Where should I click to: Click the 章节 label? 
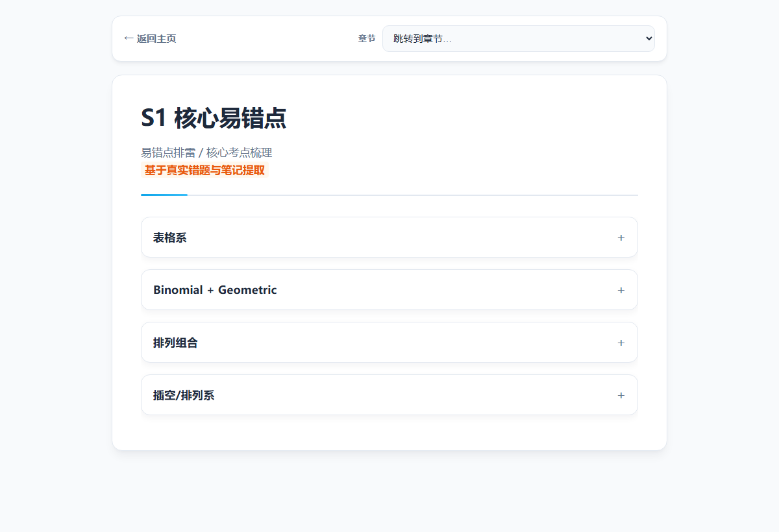click(x=367, y=38)
